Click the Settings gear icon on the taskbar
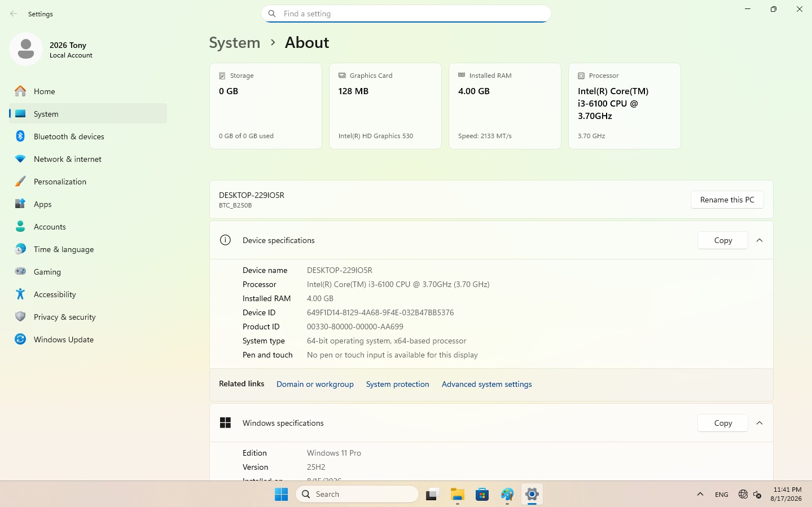This screenshot has width=812, height=507. pos(532,494)
